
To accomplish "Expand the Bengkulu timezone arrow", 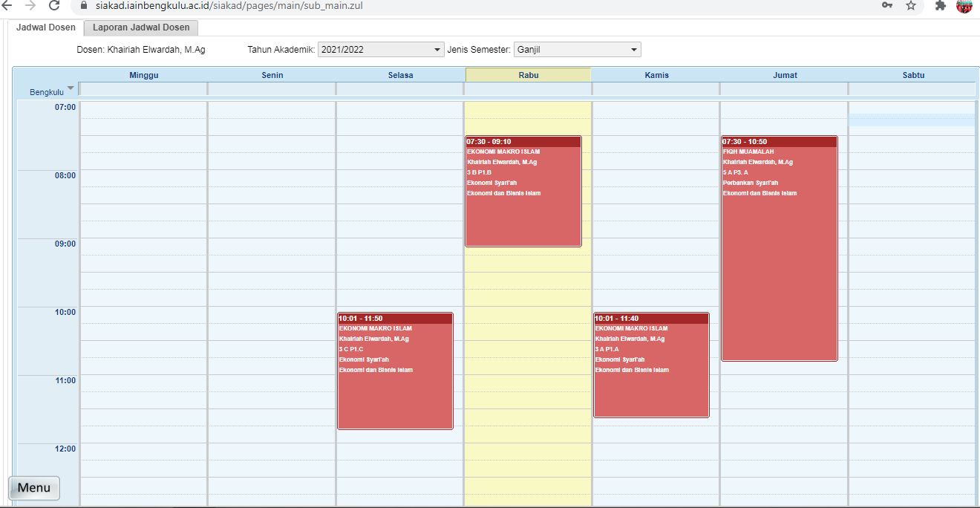I will [x=71, y=88].
